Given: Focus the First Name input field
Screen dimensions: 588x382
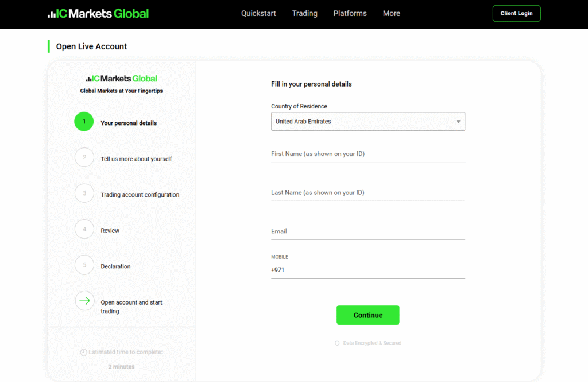Looking at the screenshot, I should [367, 154].
